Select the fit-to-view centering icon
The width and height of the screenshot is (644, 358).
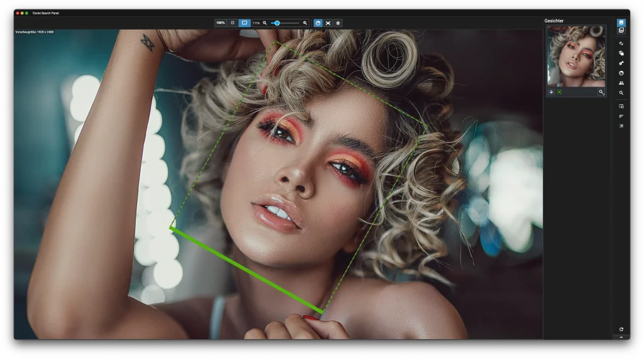[233, 23]
